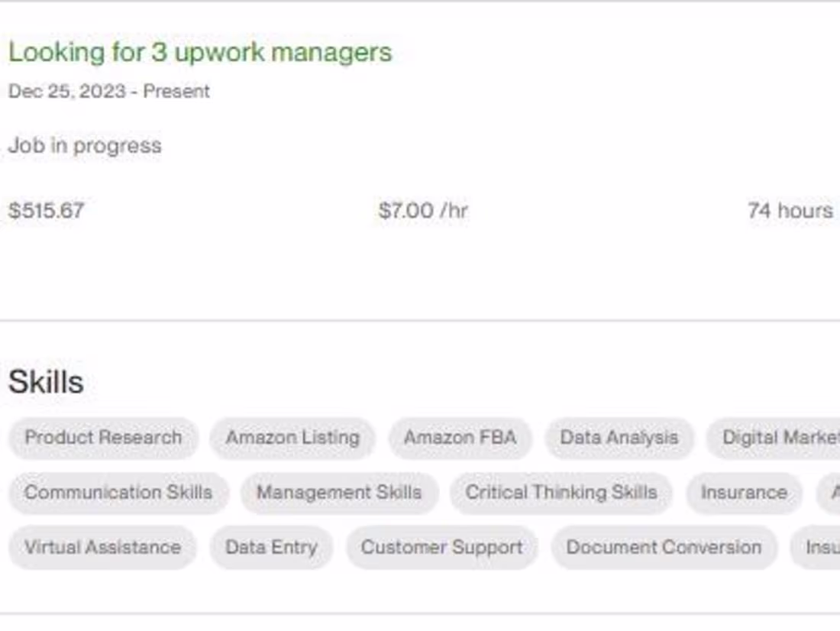
Task: Click the Communication Skills tag
Action: (x=118, y=493)
